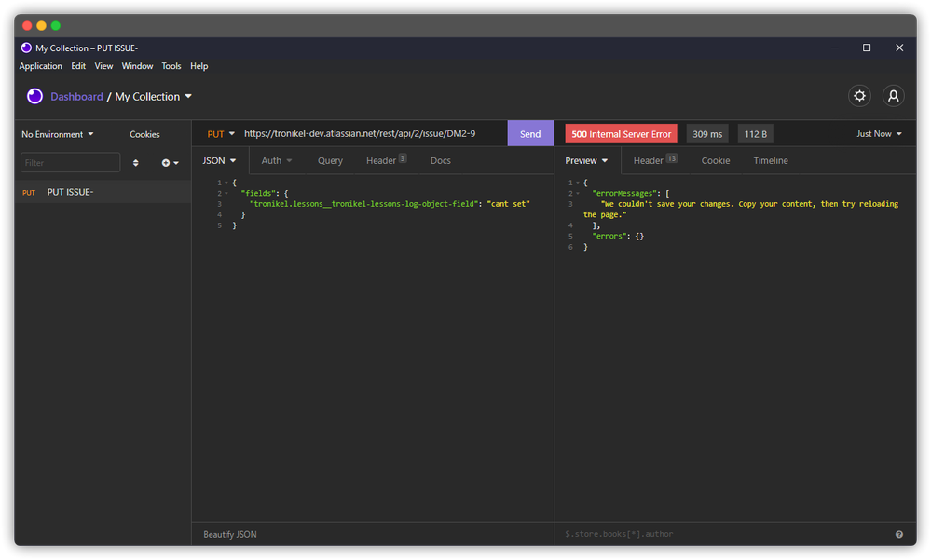
Task: Collapse the "fields" fold arrow on line 2
Action: click(226, 194)
